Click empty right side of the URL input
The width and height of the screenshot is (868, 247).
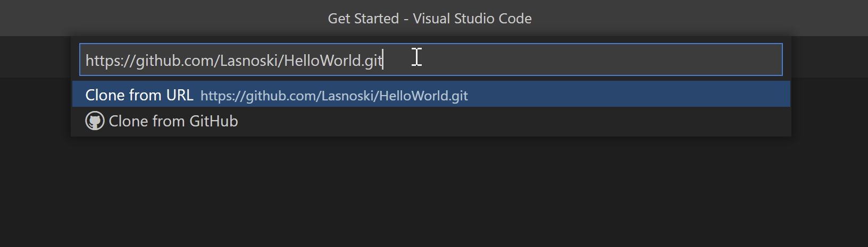point(638,59)
